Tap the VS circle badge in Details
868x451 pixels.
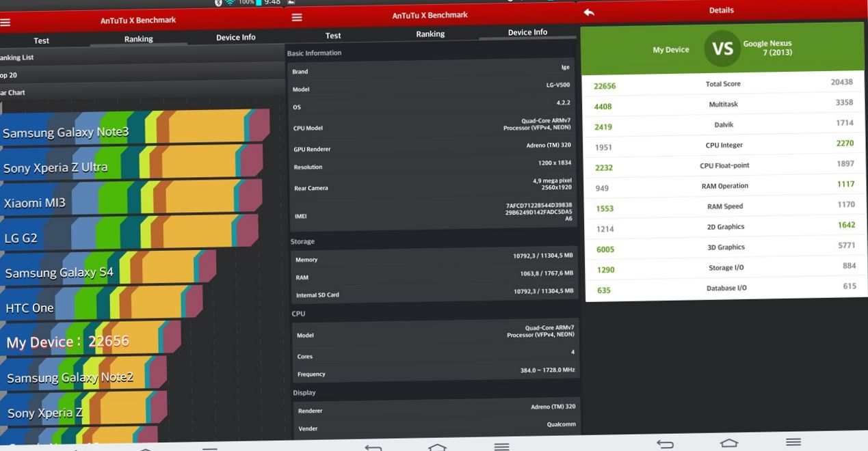pos(722,49)
